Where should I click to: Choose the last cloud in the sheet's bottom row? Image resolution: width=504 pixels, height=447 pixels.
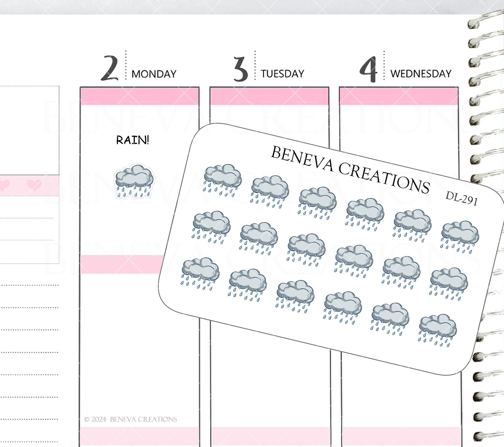point(438,330)
